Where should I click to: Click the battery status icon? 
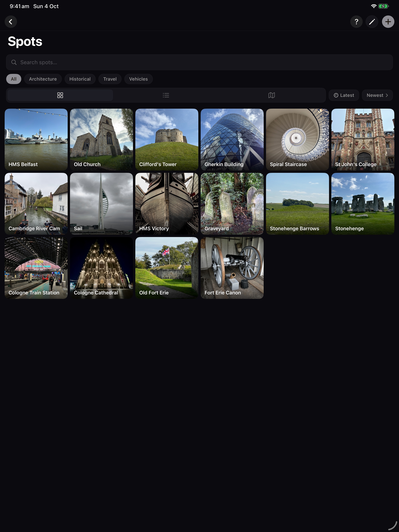point(383,6)
